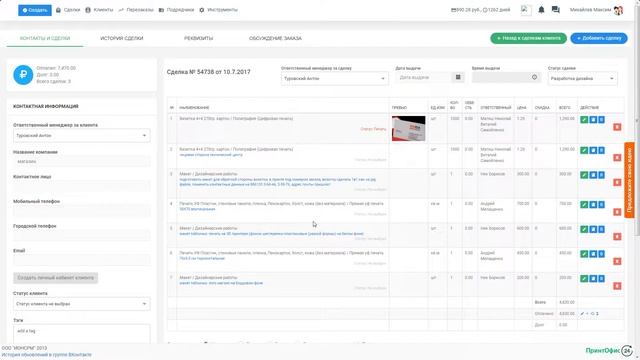Image resolution: width=640 pixels, height=360 pixels.
Task: Open the Подрядчики menu item
Action: tap(176, 10)
